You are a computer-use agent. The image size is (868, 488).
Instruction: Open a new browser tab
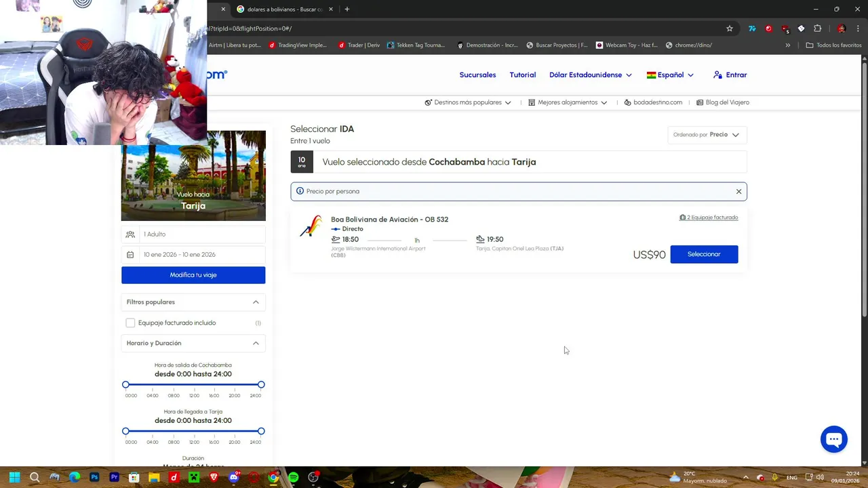pos(347,9)
